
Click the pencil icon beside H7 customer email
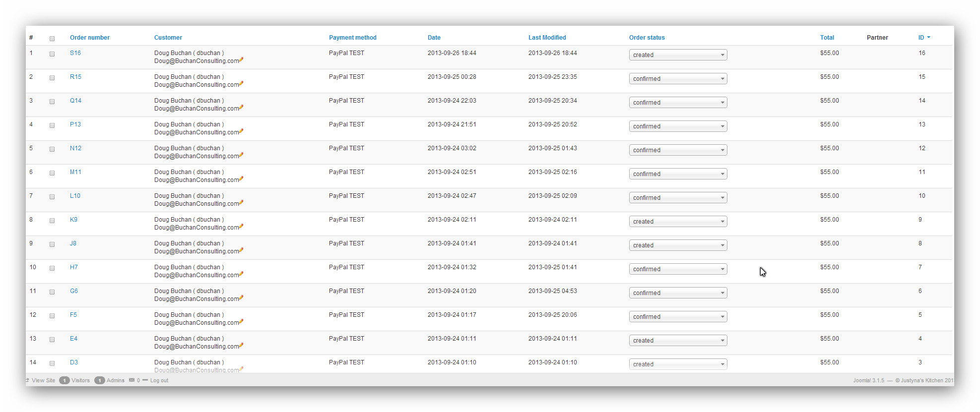point(241,274)
